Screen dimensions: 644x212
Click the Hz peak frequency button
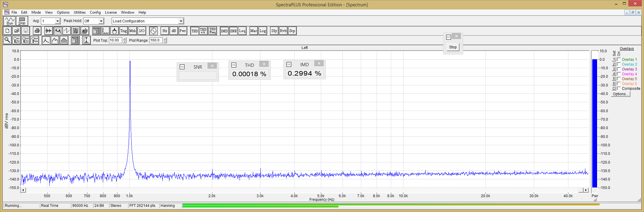click(x=165, y=31)
